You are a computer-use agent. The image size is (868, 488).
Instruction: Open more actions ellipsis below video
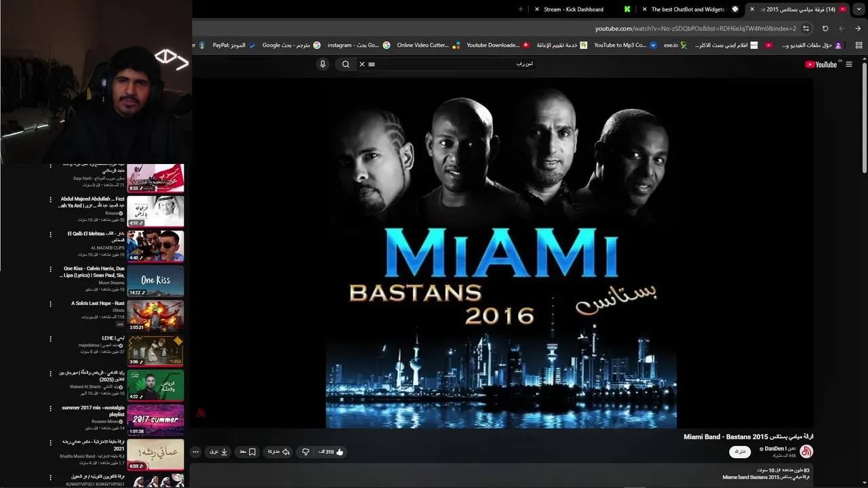tap(196, 451)
